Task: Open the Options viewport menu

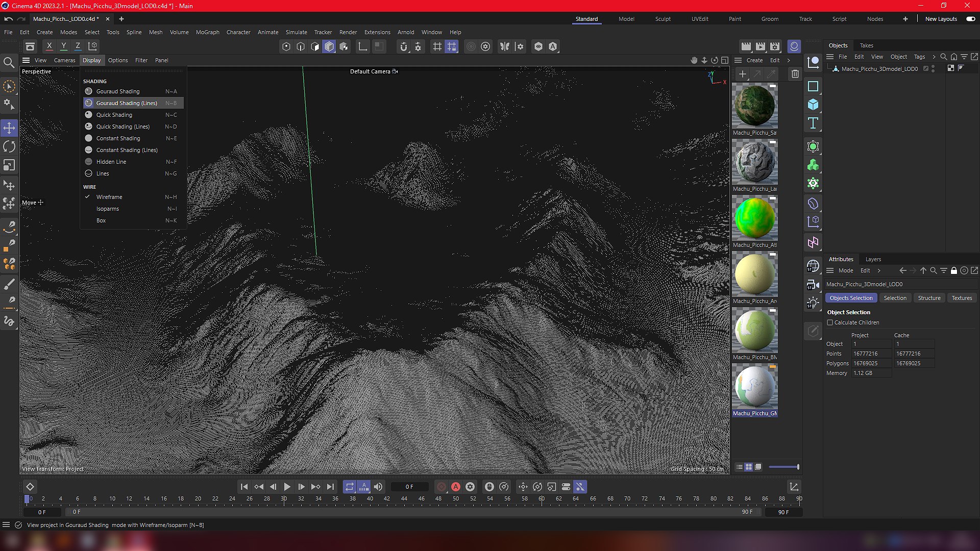Action: click(118, 60)
